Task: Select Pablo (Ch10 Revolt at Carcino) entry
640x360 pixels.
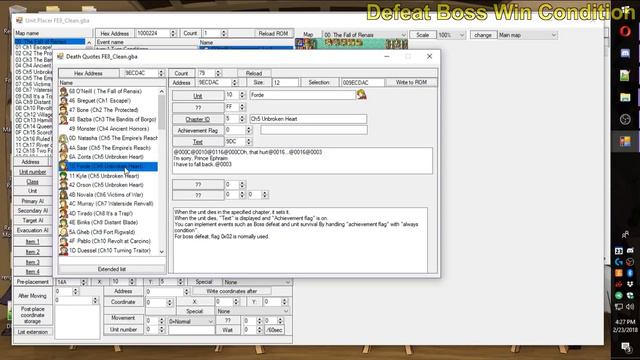Action: [x=109, y=241]
